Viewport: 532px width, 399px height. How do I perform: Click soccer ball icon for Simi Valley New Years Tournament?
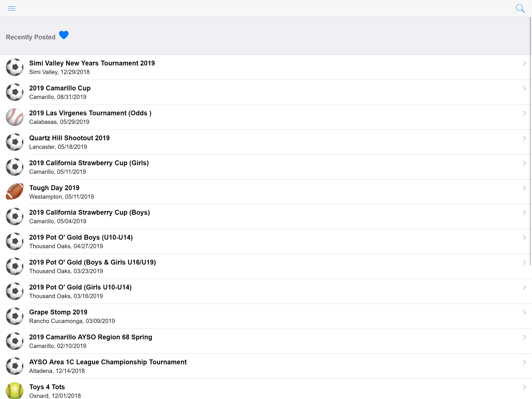coord(14,67)
